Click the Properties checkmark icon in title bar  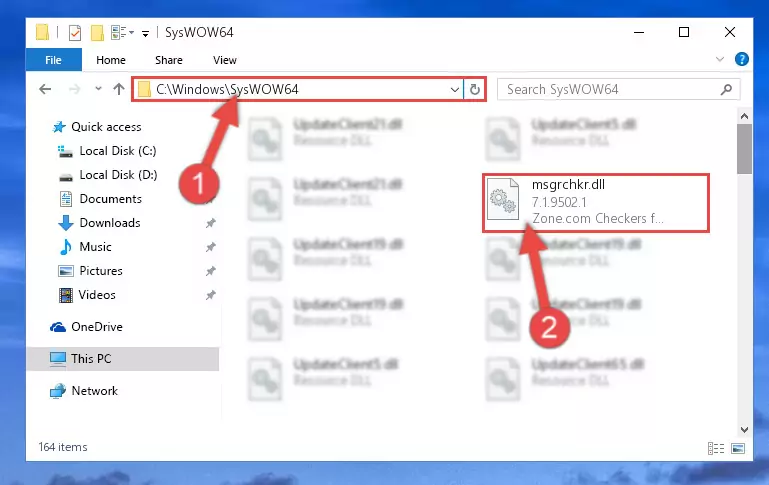click(x=75, y=33)
